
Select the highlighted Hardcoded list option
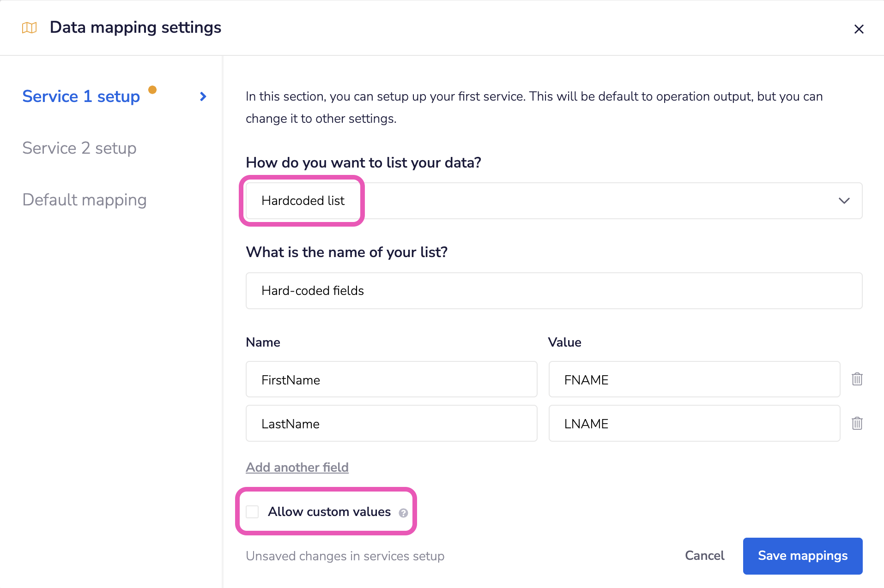pyautogui.click(x=303, y=201)
